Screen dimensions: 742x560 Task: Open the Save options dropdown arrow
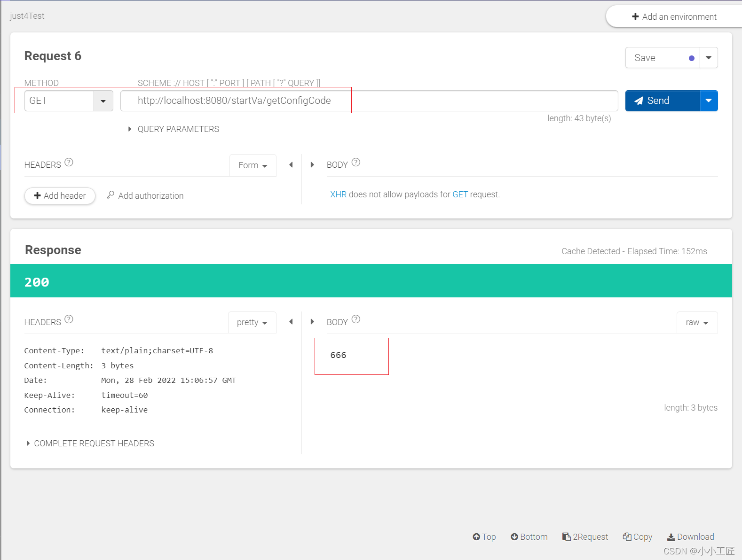coord(709,58)
